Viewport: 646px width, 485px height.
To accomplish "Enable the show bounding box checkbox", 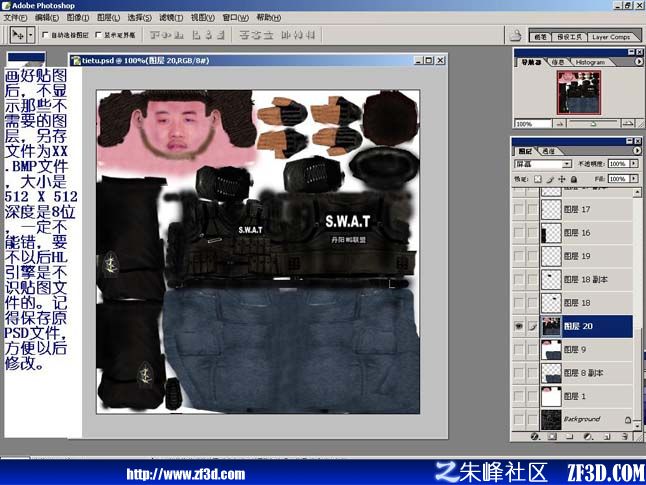I will click(98, 35).
